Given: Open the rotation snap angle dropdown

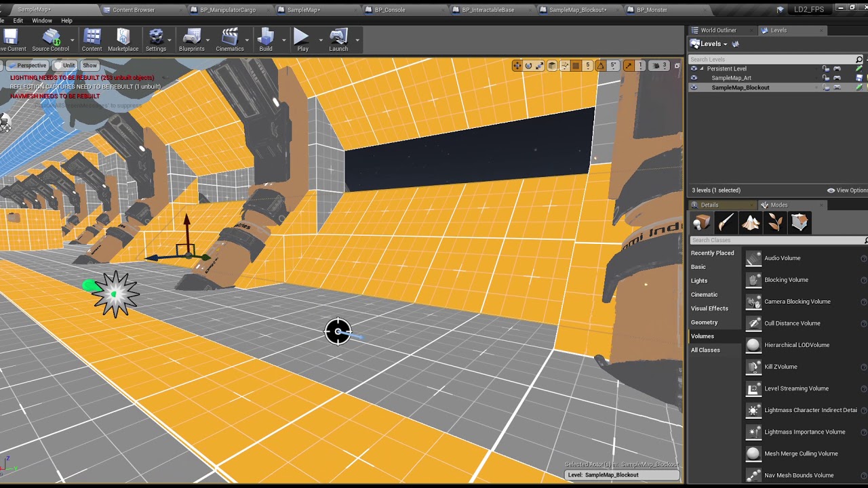Looking at the screenshot, I should point(613,66).
